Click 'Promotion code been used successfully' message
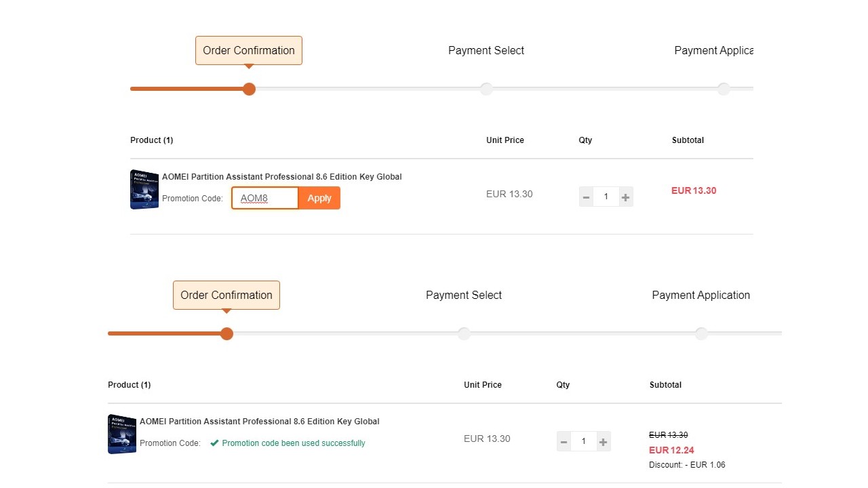 tap(294, 443)
